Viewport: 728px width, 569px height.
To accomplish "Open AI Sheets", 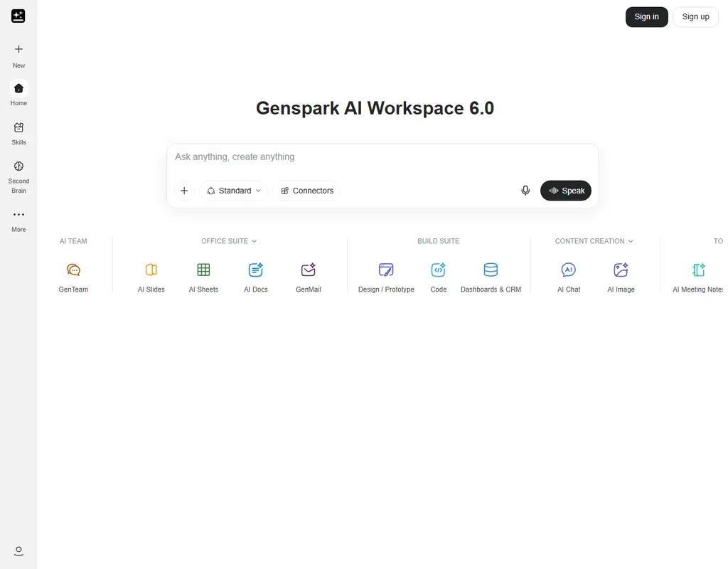I will [x=203, y=277].
